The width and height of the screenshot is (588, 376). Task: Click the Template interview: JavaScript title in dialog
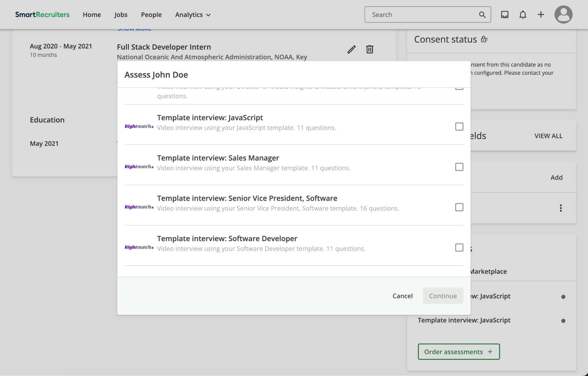pyautogui.click(x=210, y=118)
